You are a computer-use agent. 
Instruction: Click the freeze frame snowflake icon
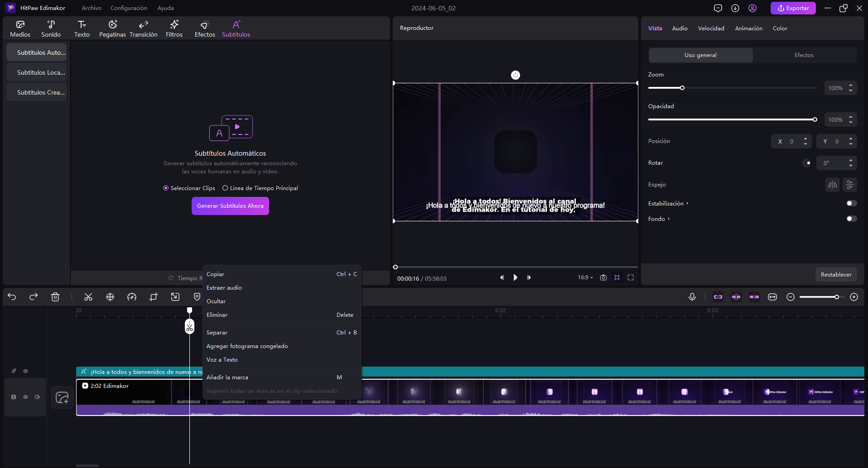tap(110, 297)
